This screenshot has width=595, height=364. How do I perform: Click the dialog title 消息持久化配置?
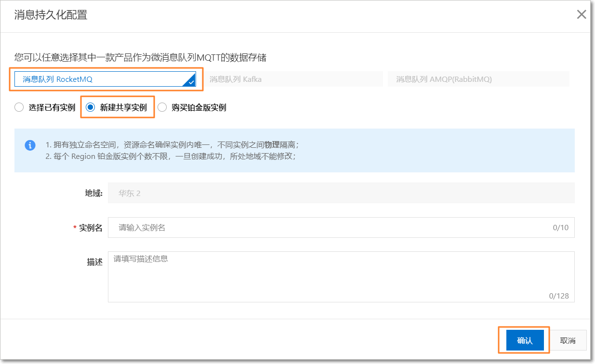pyautogui.click(x=51, y=15)
